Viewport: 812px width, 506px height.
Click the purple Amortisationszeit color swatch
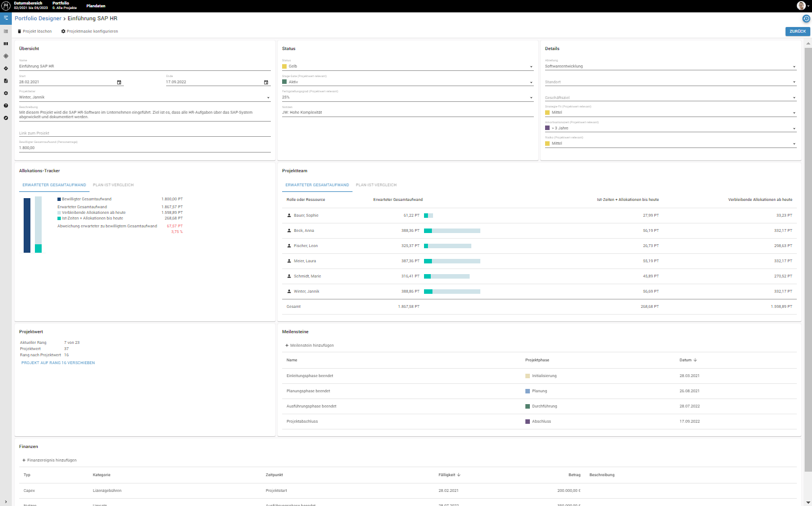(547, 128)
